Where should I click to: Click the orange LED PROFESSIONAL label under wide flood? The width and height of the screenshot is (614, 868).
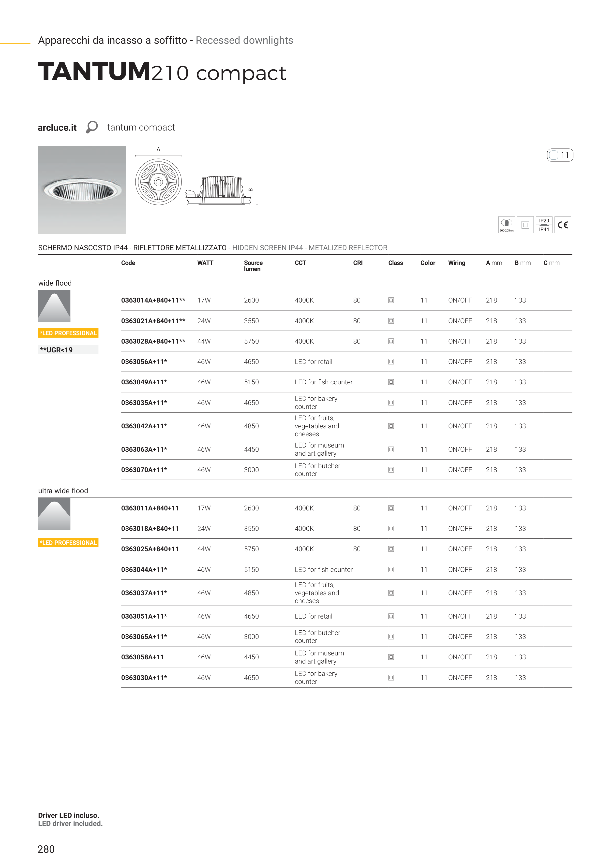coord(68,333)
